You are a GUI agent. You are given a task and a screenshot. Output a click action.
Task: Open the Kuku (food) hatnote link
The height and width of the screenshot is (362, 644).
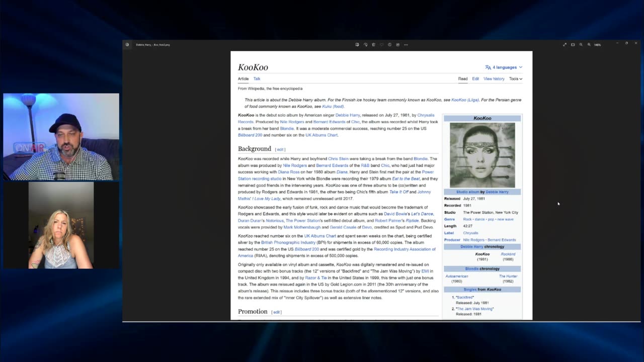point(333,107)
